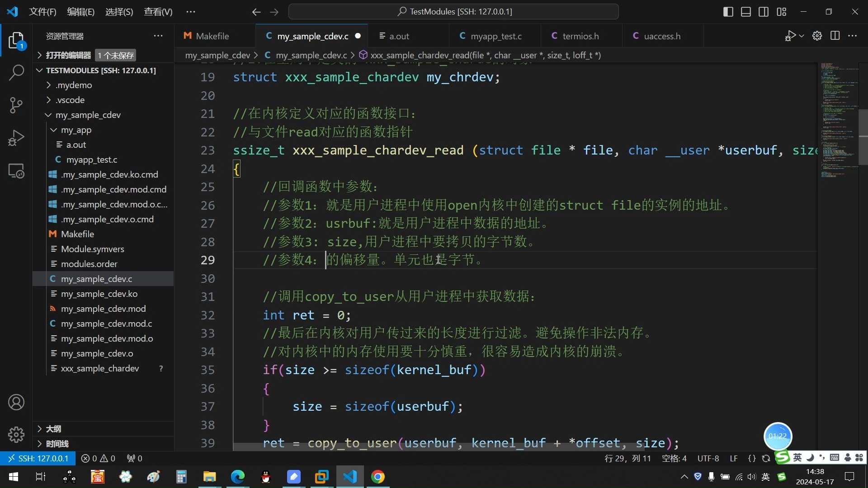Click the code minimap overview

[839, 120]
